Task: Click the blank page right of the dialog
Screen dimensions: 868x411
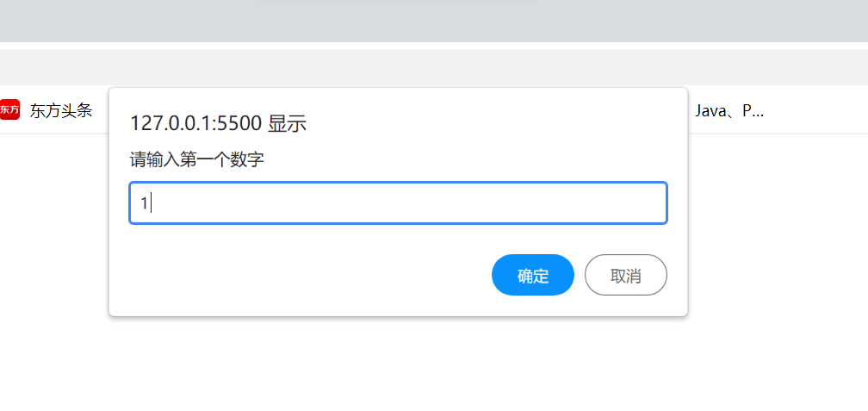Action: (x=775, y=258)
